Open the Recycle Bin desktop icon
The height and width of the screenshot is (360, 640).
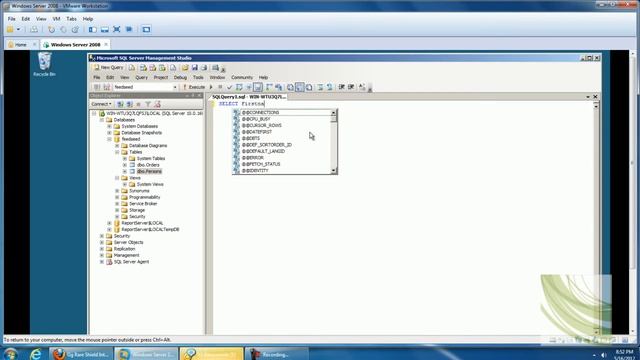(44, 64)
